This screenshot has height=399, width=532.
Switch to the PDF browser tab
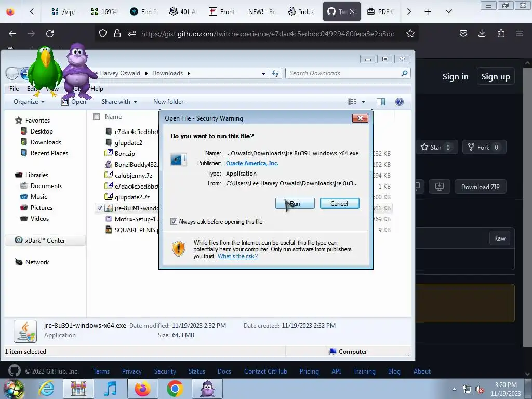coord(381,11)
